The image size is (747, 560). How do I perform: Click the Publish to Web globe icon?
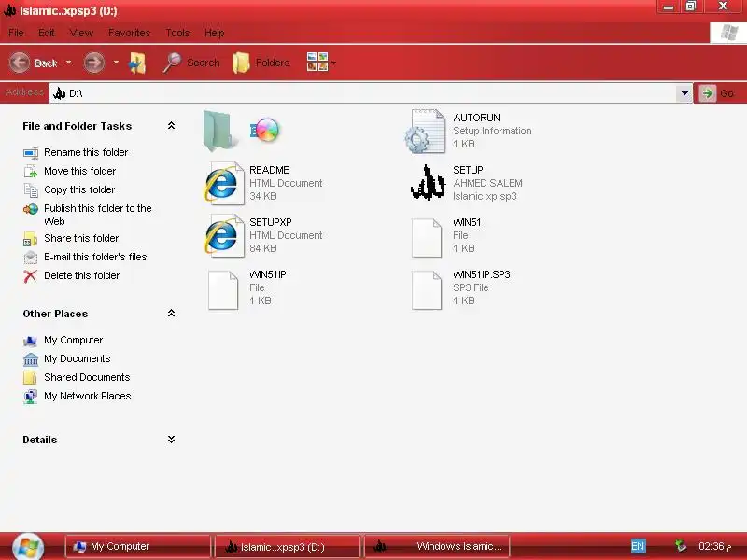pos(31,209)
